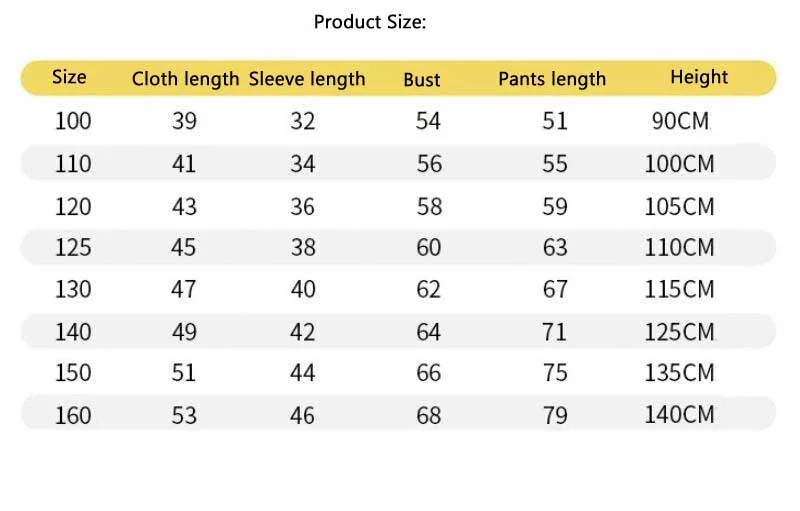Select the 105CM height cell
This screenshot has height=511, width=800.
coord(680,207)
